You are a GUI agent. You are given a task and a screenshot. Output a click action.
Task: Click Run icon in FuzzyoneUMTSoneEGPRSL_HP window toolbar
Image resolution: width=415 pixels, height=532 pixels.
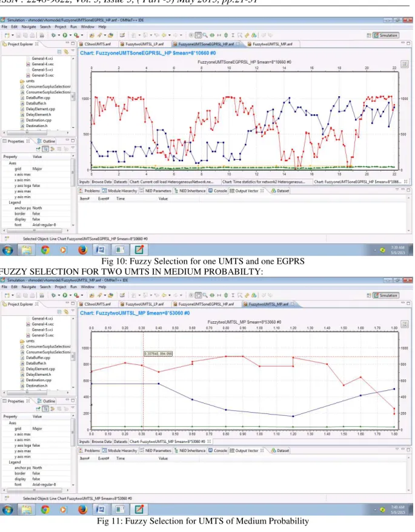tap(64, 35)
